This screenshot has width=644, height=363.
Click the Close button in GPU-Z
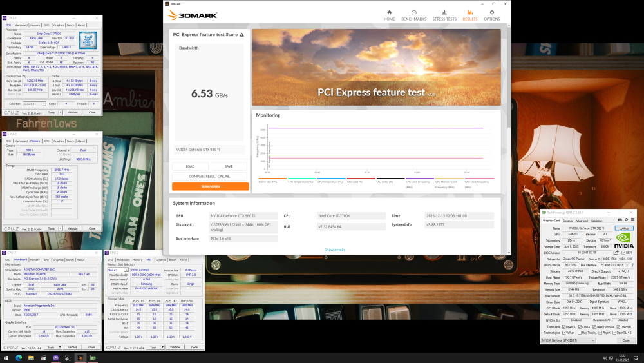[626, 340]
